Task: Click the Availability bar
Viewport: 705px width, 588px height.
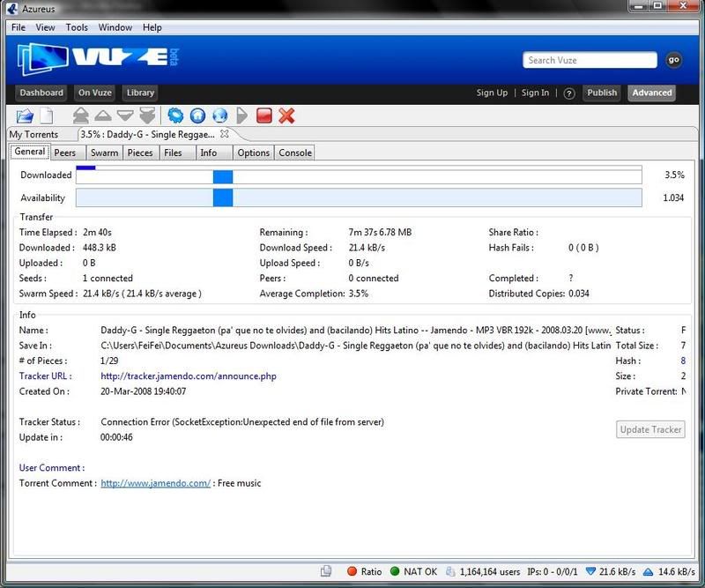Action: 359,197
